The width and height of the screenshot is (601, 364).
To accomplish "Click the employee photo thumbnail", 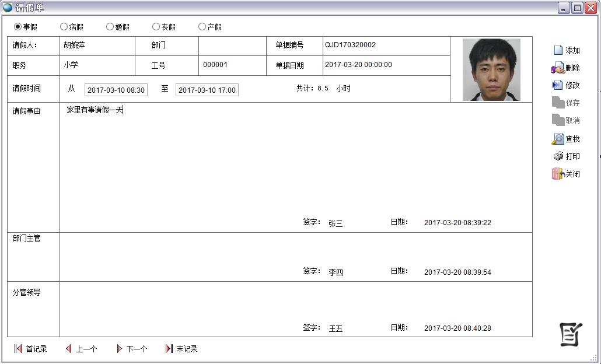I will pos(491,68).
